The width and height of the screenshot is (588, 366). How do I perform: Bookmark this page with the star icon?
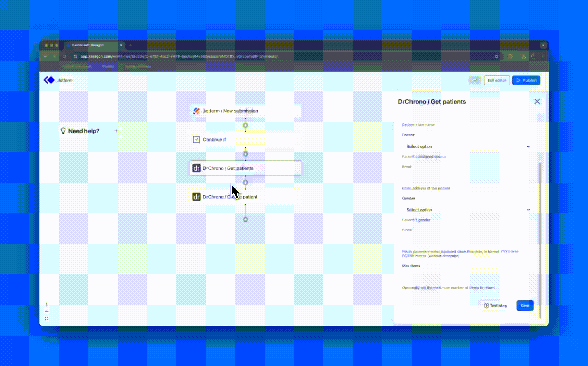point(496,56)
